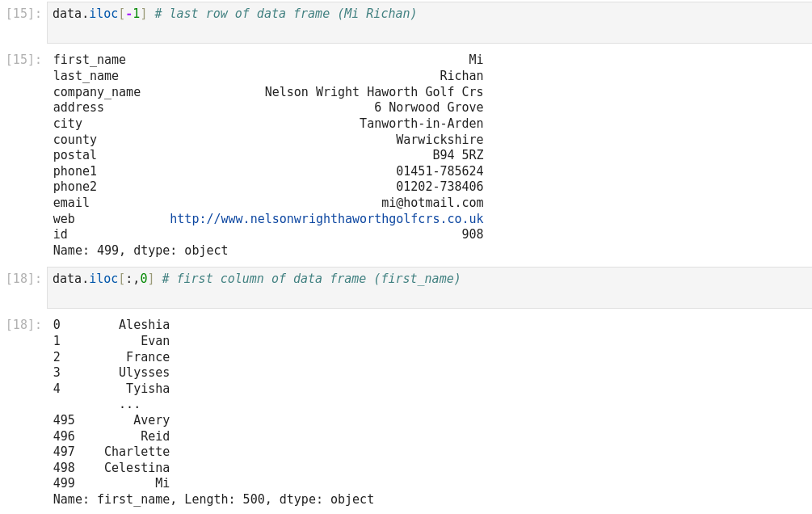Select the [15] input prompt label
This screenshot has width=812, height=514.
(x=23, y=14)
